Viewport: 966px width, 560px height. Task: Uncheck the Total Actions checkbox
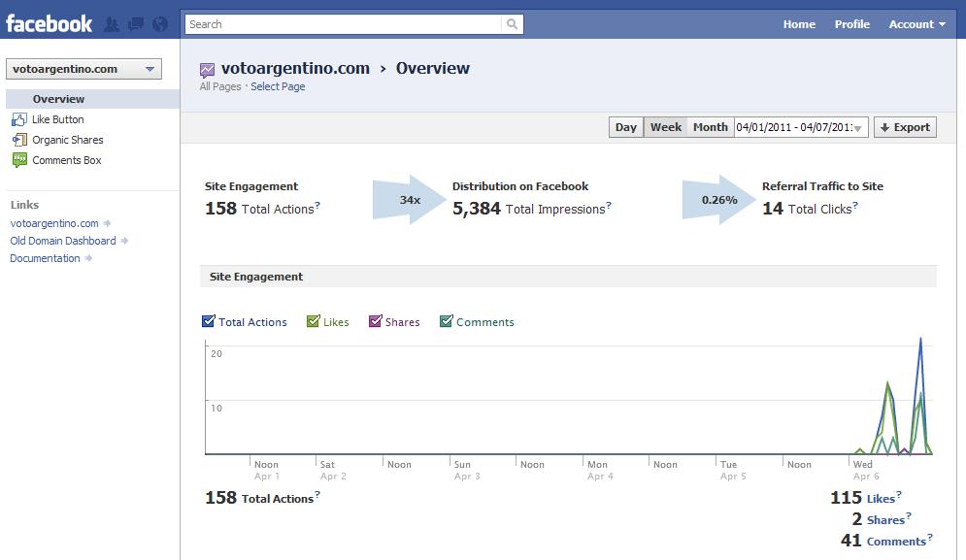tap(208, 321)
